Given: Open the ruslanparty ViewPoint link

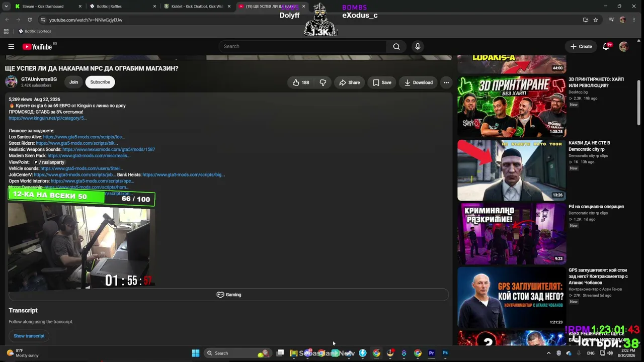Looking at the screenshot, I should click(x=49, y=162).
